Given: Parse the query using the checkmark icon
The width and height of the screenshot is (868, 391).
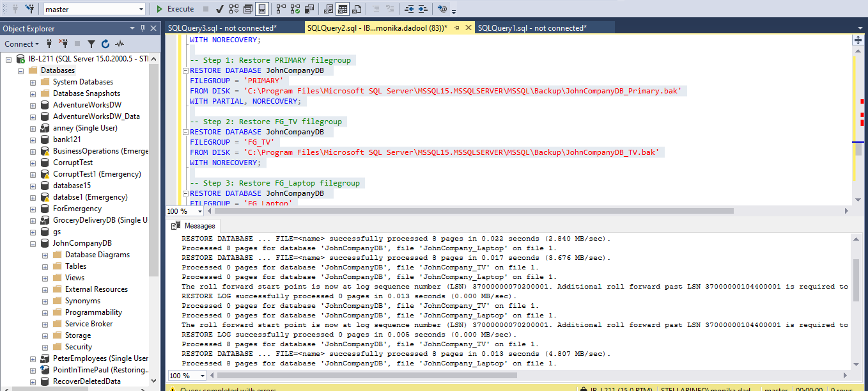Looking at the screenshot, I should tap(220, 9).
